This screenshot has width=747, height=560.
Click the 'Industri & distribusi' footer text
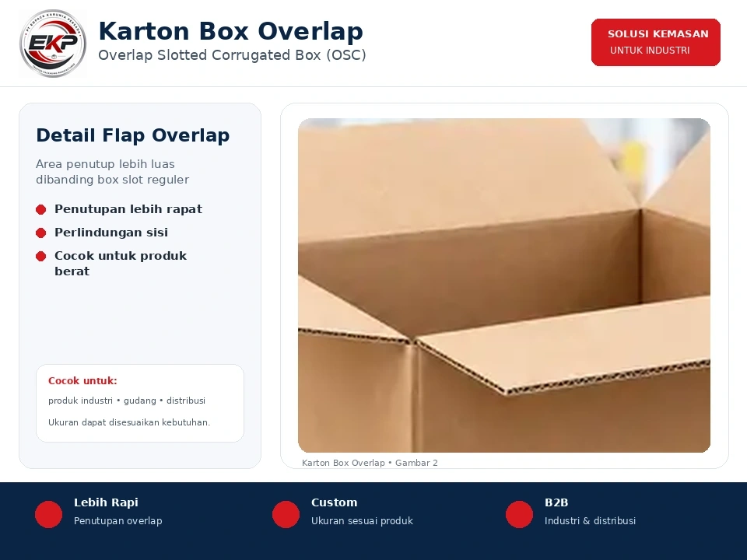591,521
